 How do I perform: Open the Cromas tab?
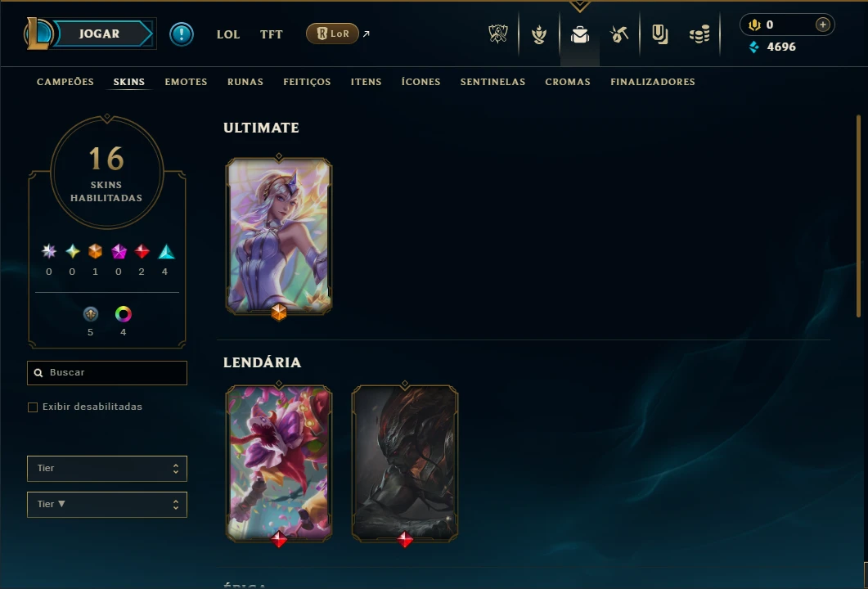click(x=568, y=81)
